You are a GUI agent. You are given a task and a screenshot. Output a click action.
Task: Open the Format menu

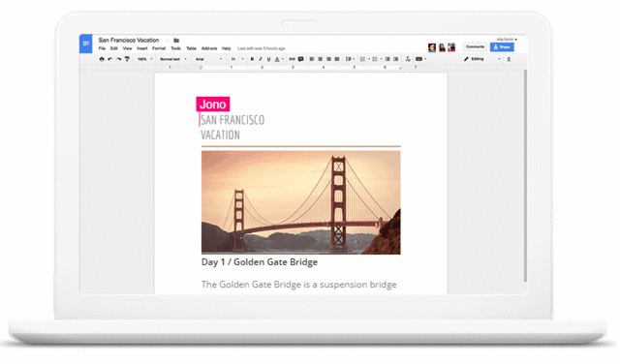pyautogui.click(x=159, y=48)
